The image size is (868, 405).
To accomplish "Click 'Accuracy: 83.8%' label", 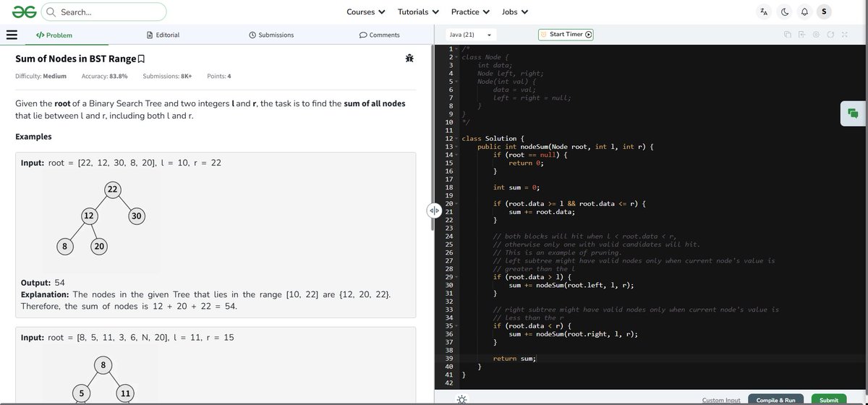I will [105, 76].
